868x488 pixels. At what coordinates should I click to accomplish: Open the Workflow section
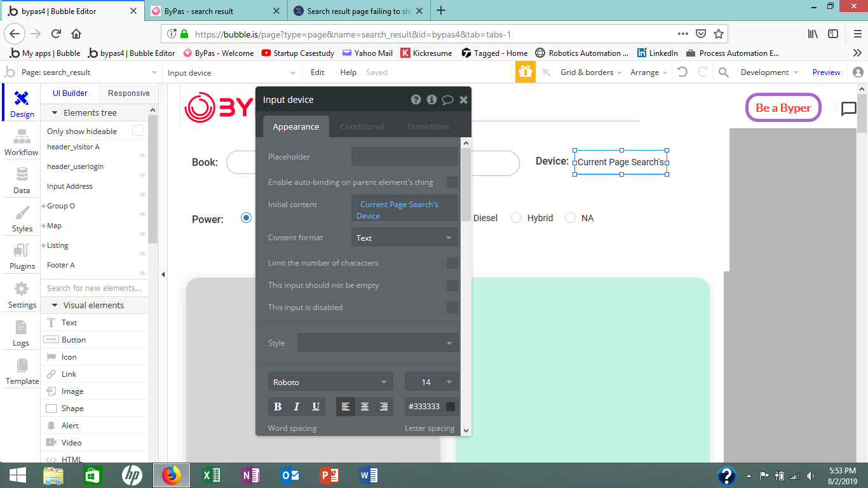coord(22,142)
